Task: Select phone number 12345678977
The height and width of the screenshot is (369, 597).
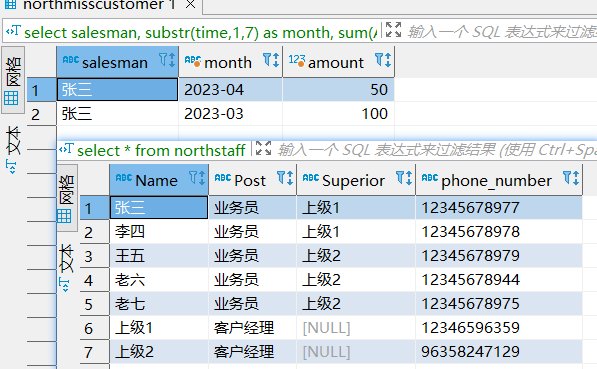Action: pyautogui.click(x=499, y=208)
